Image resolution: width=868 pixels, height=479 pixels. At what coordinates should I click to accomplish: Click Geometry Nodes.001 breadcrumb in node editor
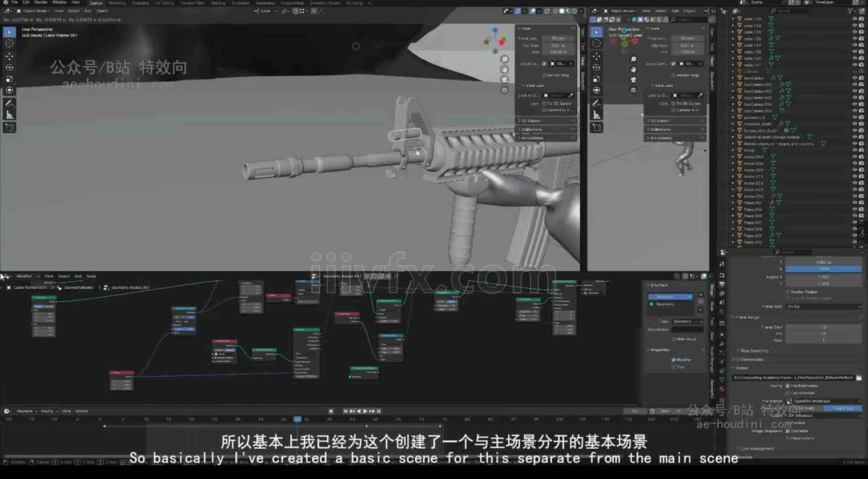[130, 288]
